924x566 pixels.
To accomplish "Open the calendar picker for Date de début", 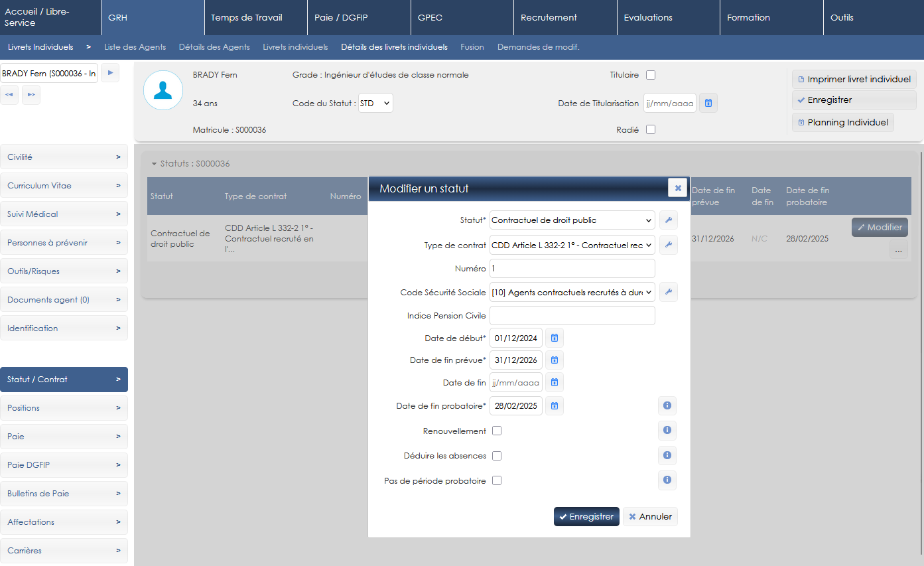I will point(555,338).
